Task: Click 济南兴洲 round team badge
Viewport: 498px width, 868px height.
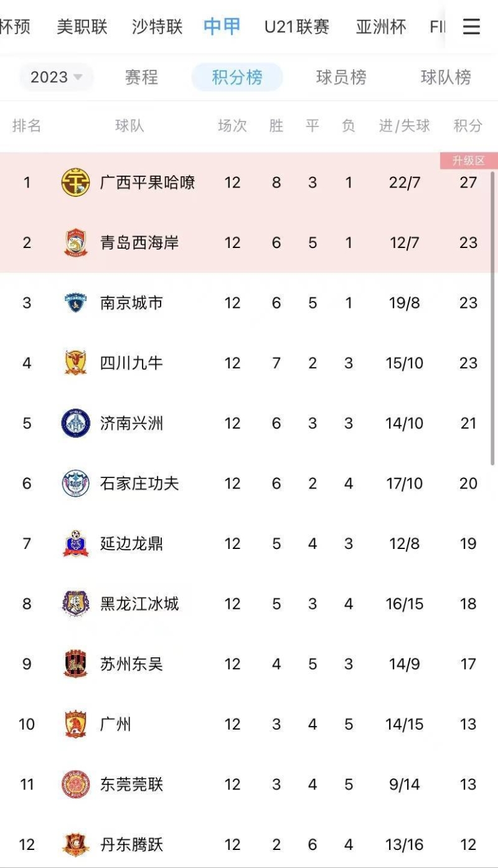Action: click(x=75, y=423)
